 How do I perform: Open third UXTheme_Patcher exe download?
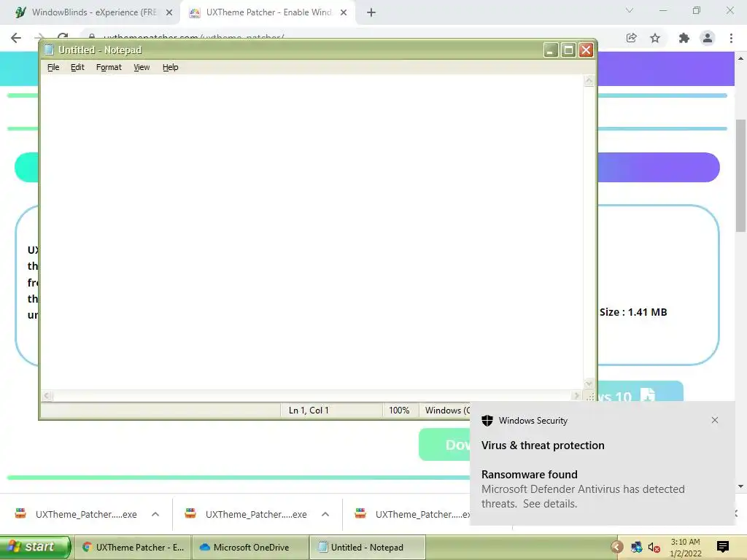coord(412,514)
